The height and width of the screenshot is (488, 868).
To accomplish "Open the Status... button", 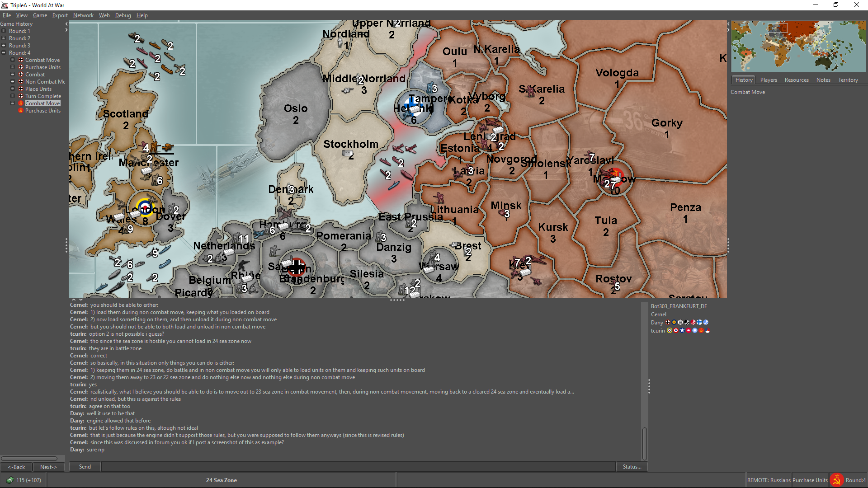I will [632, 467].
